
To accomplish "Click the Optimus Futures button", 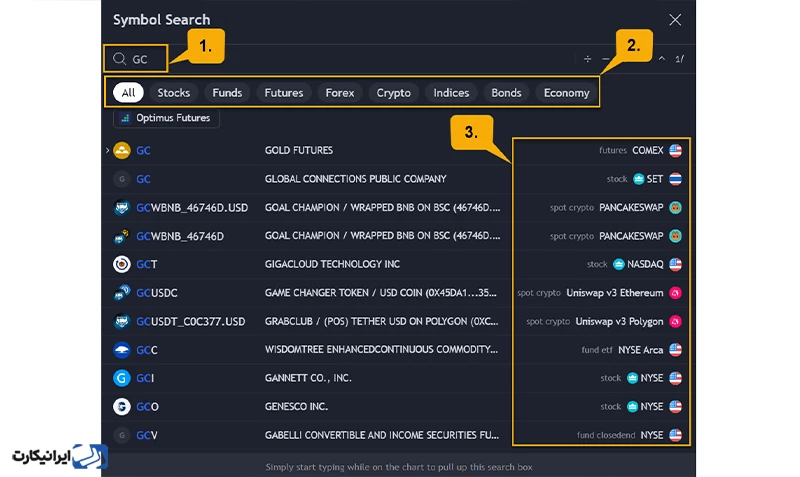I will pyautogui.click(x=166, y=118).
